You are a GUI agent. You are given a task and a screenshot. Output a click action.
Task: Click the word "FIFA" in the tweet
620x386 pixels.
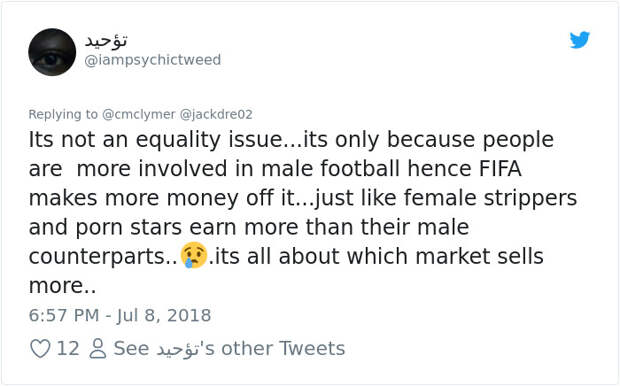pos(500,168)
